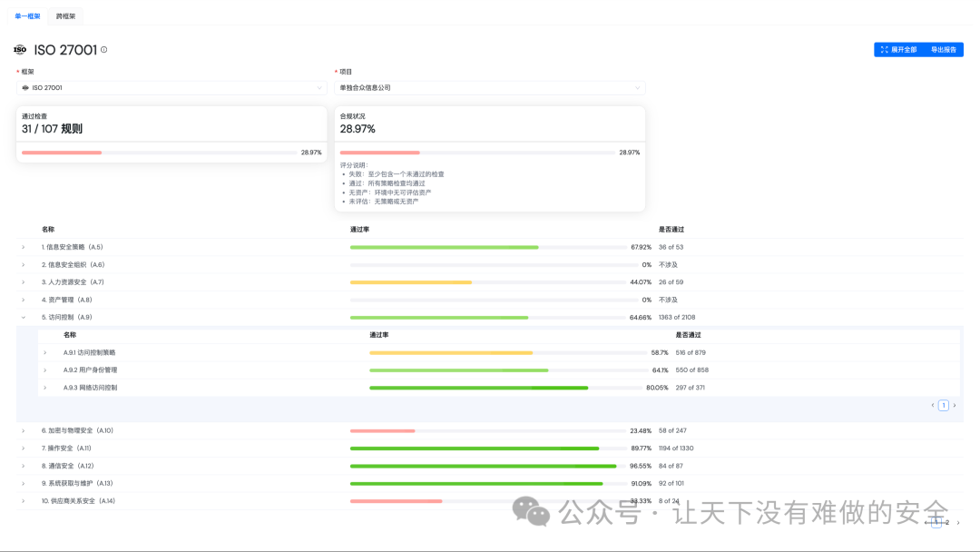Go to next page in nested A.9 pagination
Screen dimensions: 980x552
click(954, 406)
